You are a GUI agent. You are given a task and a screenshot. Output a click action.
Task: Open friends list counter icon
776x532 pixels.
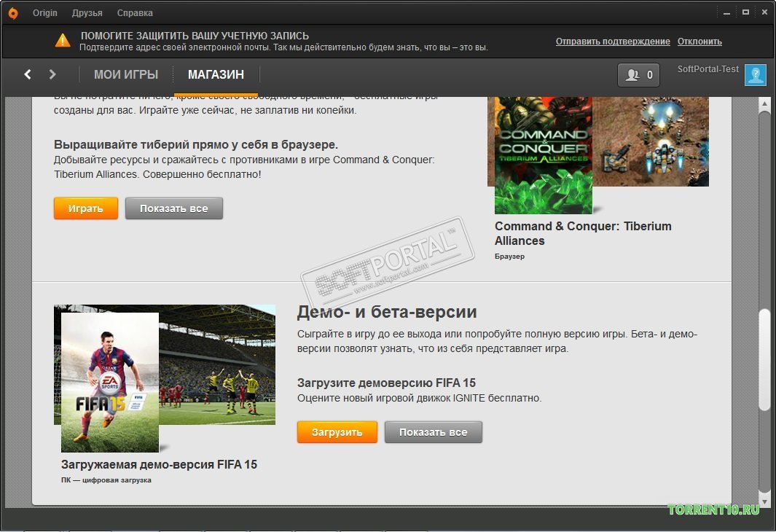point(638,74)
